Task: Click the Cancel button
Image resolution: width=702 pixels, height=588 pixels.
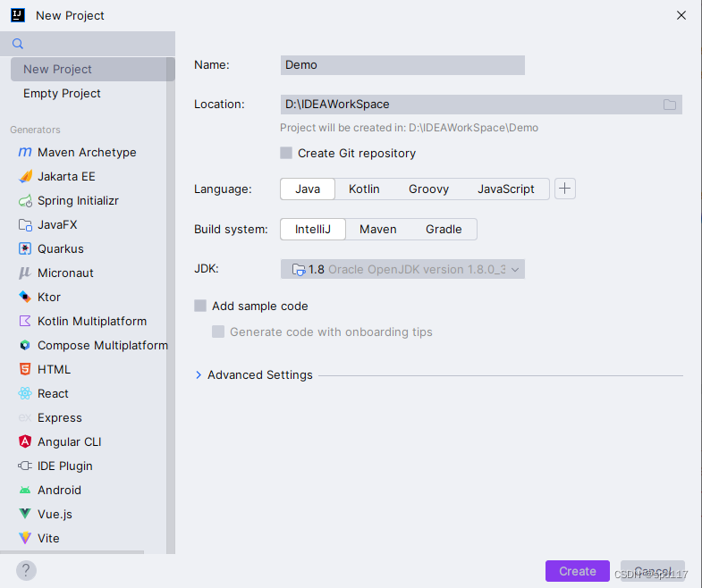Action: pyautogui.click(x=652, y=571)
